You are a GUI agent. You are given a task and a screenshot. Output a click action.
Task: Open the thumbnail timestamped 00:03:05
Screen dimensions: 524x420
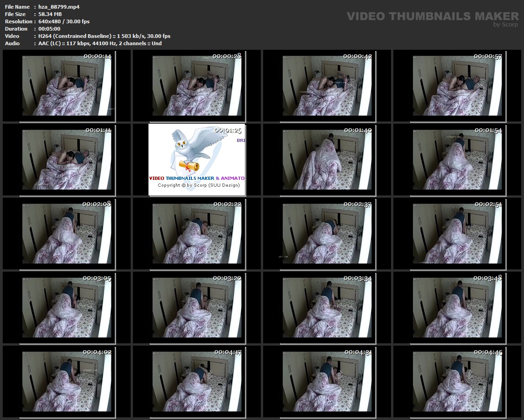click(67, 308)
